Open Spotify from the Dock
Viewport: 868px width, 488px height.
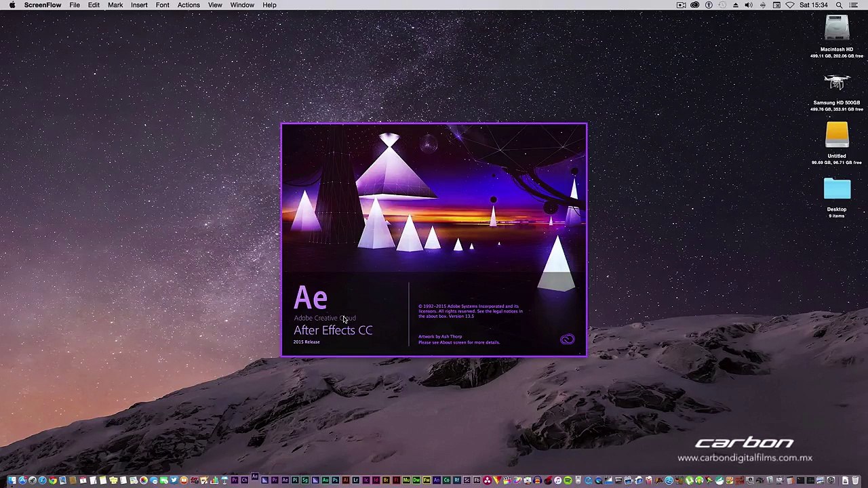coord(568,481)
